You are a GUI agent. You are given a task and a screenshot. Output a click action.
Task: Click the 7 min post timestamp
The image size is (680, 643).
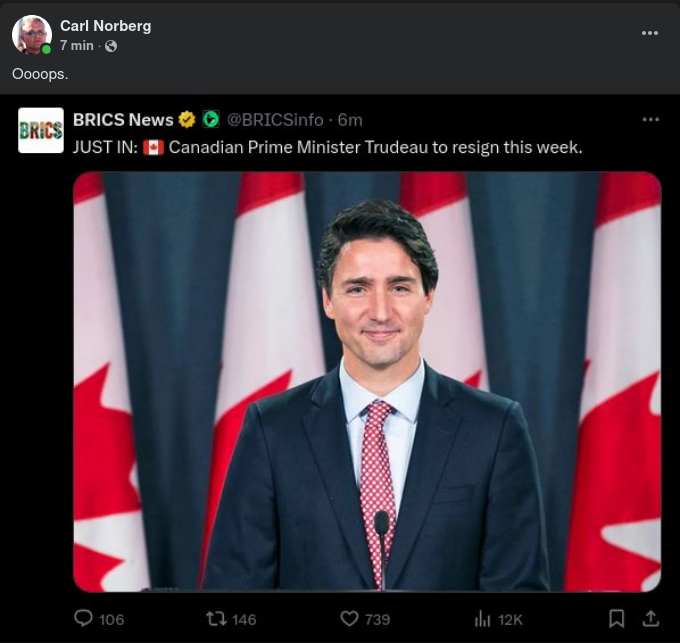click(77, 46)
